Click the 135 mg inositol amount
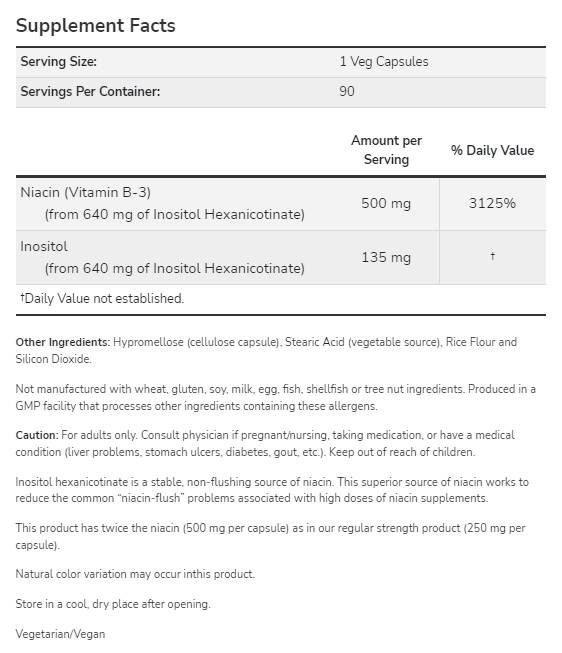Screen dimensions: 562x653 click(x=386, y=257)
